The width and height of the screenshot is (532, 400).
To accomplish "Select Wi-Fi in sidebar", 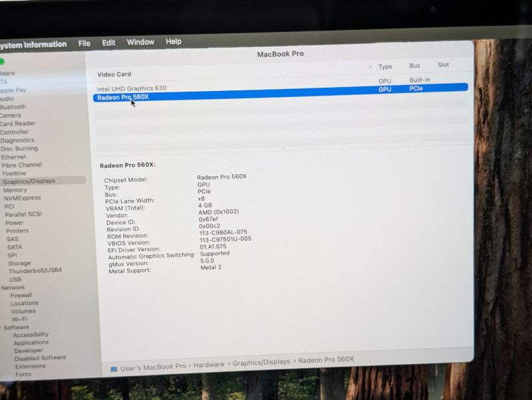I will click(x=19, y=320).
